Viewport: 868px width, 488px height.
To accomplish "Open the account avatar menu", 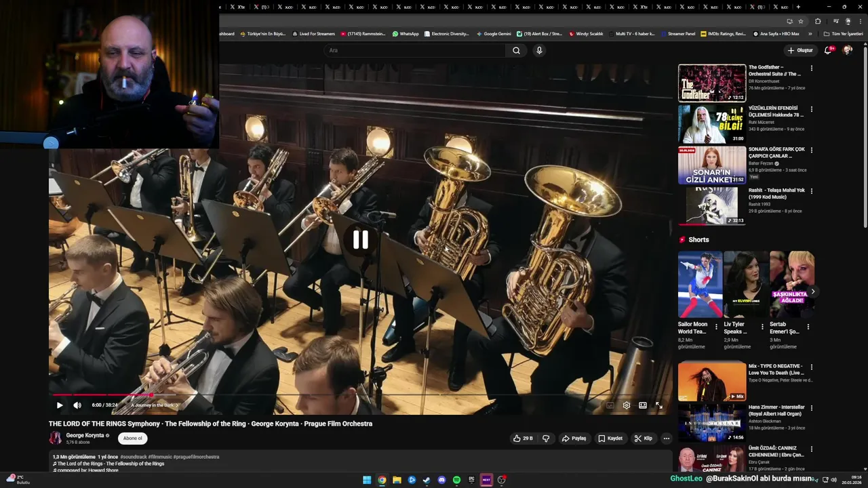I will [848, 50].
